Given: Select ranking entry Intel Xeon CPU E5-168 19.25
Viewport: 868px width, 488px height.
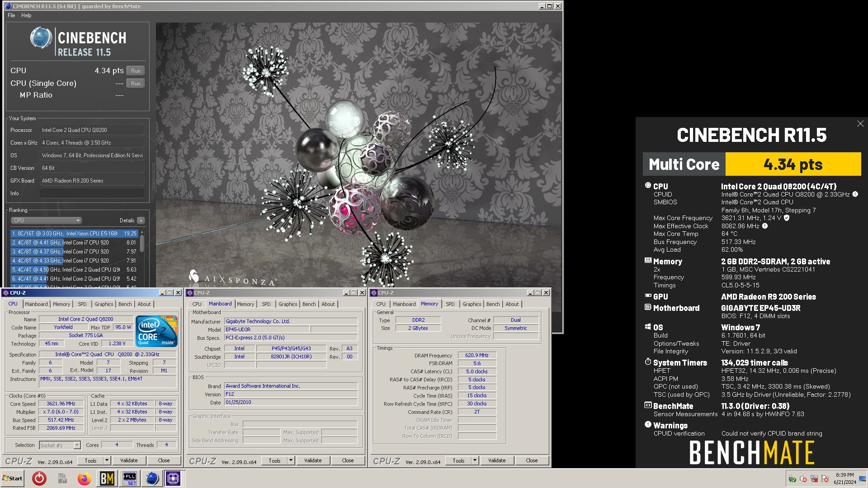Looking at the screenshot, I should coord(74,234).
